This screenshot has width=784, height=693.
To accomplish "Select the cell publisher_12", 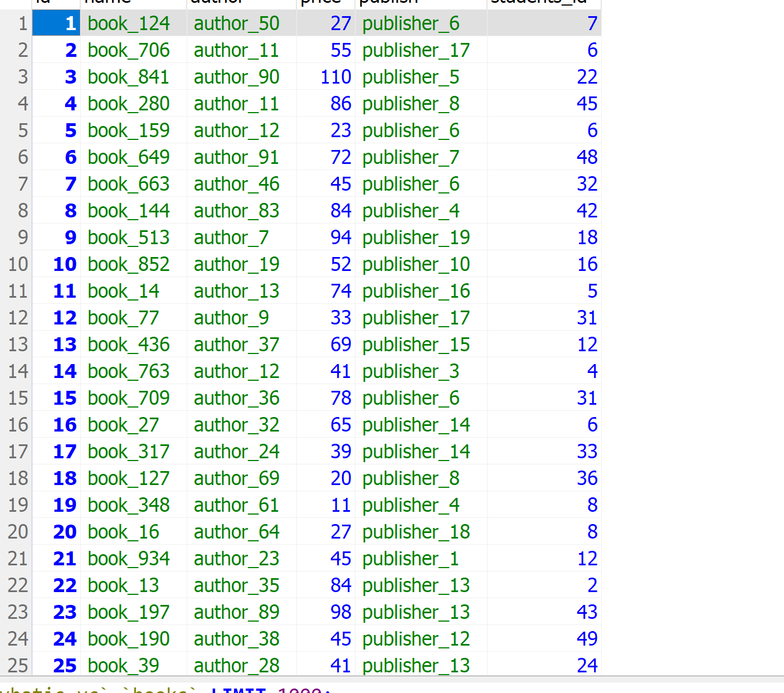I will [x=421, y=638].
